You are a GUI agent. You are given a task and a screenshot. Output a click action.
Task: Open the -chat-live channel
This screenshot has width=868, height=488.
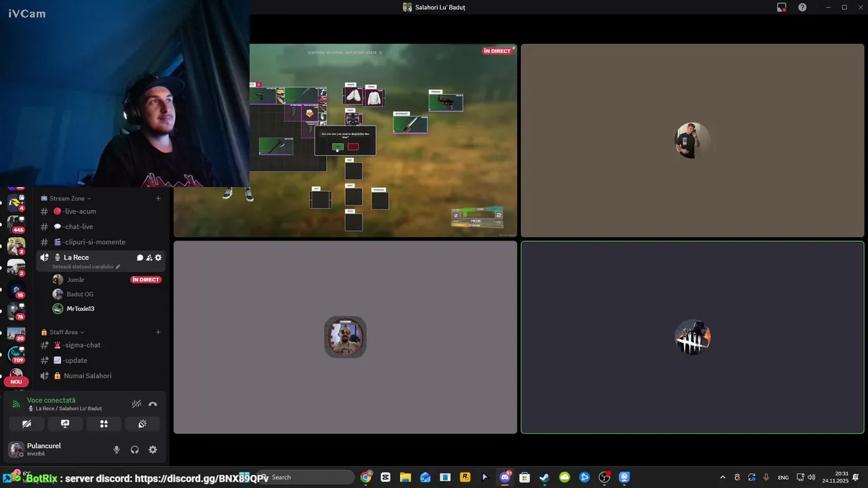(101, 226)
